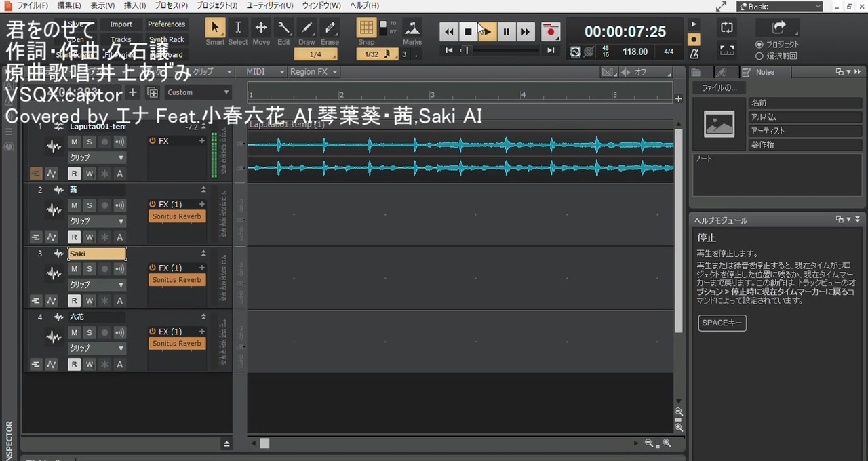The image size is (868, 461).
Task: Toggle input echo on Laputa001-temp track
Action: click(120, 142)
